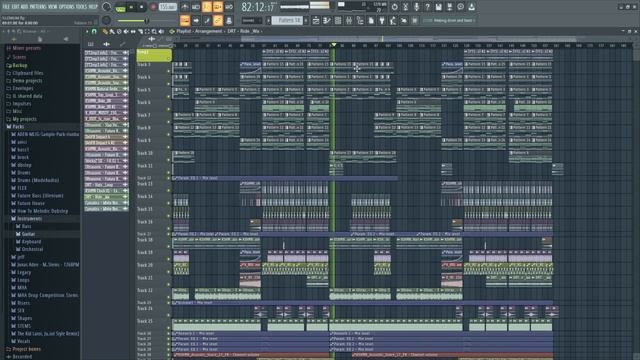Toggle Pat/Song mode switch

click(x=120, y=8)
